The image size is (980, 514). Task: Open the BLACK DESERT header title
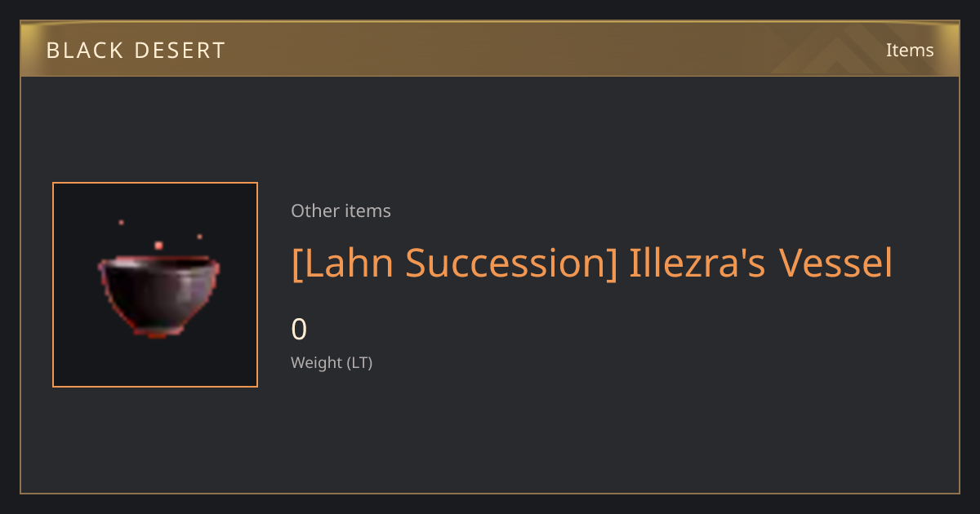tap(136, 51)
